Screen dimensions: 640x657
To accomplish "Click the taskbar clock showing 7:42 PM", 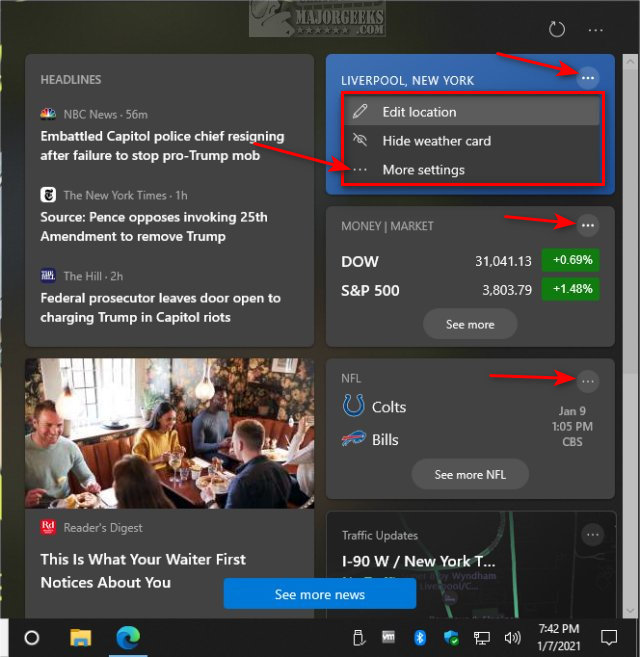I will 559,637.
